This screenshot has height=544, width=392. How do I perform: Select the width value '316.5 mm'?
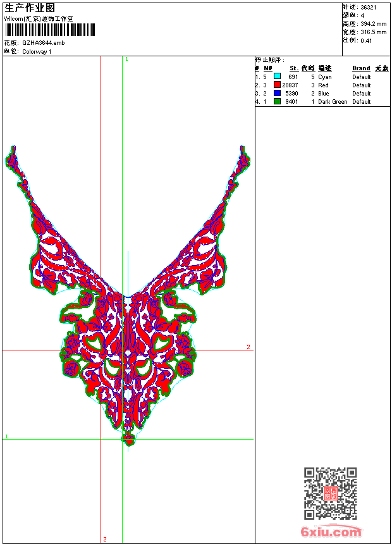pyautogui.click(x=374, y=32)
